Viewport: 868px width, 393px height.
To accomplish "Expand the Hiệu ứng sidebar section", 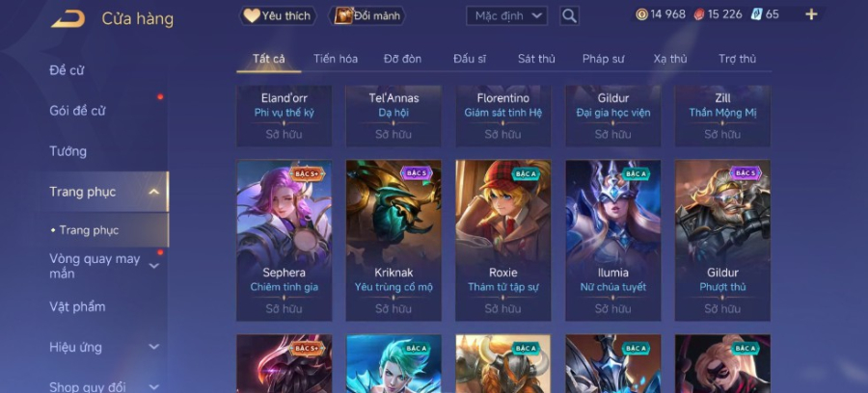I will tap(154, 347).
